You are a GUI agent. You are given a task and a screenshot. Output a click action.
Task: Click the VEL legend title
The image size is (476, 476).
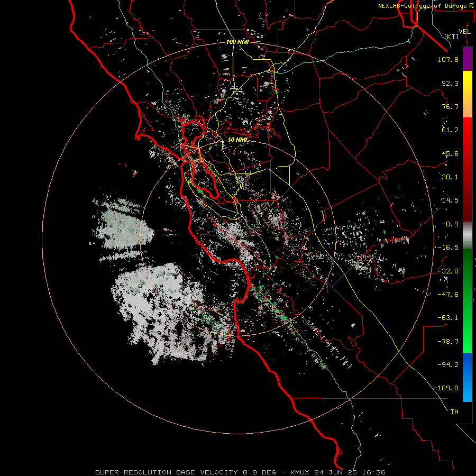[465, 32]
